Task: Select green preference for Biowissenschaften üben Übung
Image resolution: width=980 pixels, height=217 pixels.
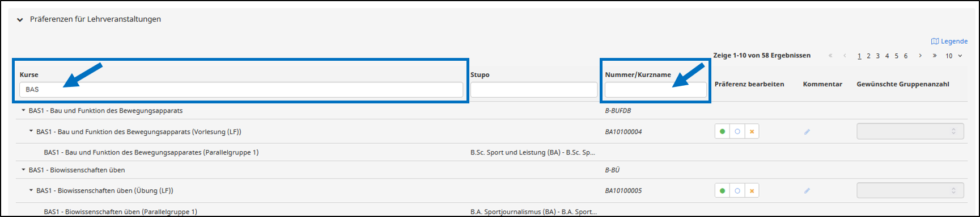Action: coord(722,191)
